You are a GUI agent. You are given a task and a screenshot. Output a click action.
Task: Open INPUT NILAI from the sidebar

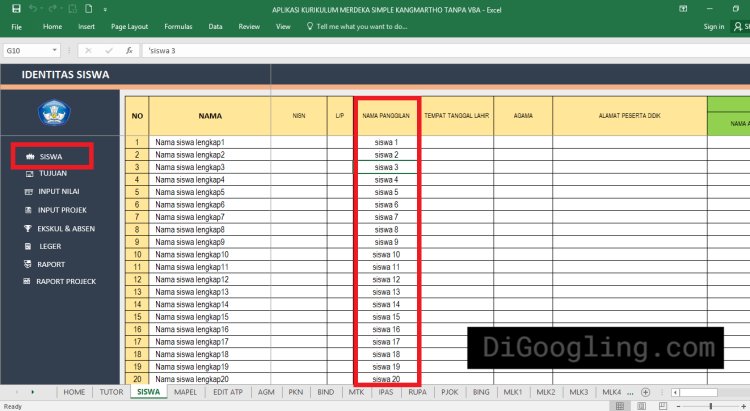[58, 191]
